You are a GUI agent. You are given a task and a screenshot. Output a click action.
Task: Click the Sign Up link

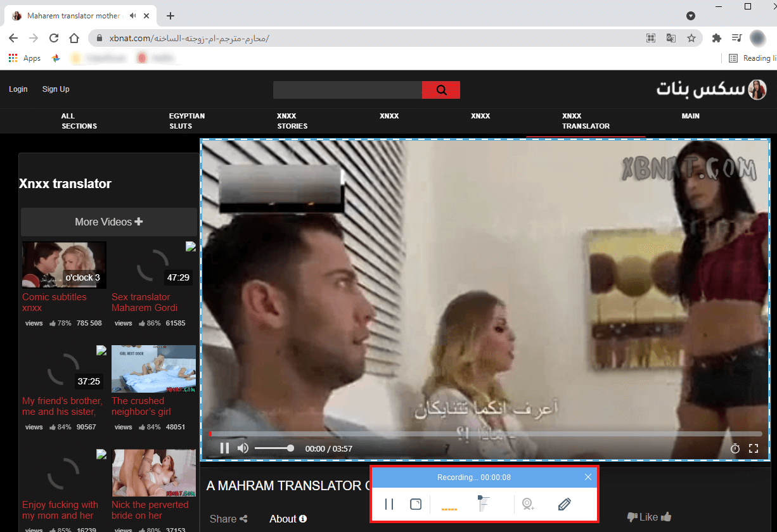tap(56, 89)
